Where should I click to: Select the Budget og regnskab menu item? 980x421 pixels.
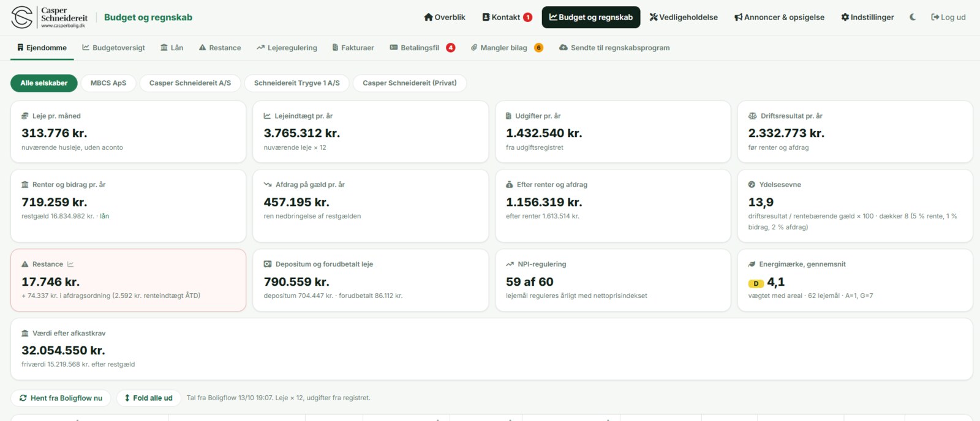(x=591, y=17)
